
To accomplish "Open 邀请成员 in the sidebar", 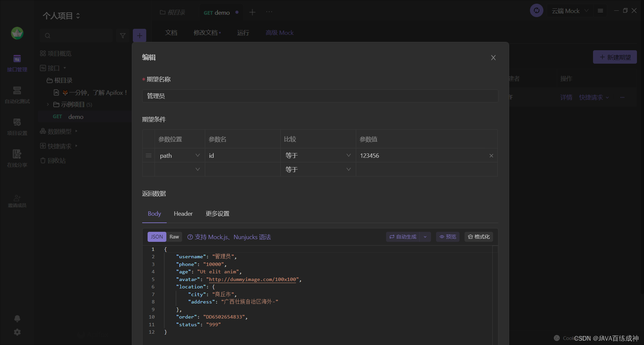I will click(17, 201).
